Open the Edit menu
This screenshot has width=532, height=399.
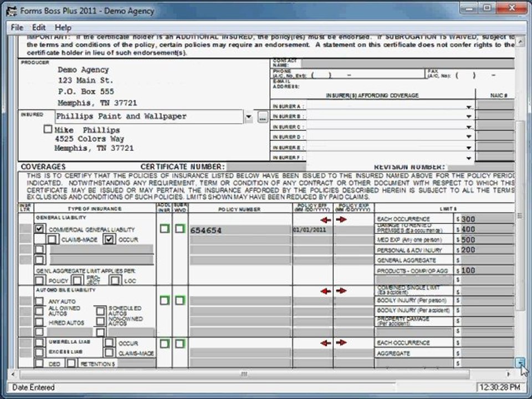(x=39, y=28)
